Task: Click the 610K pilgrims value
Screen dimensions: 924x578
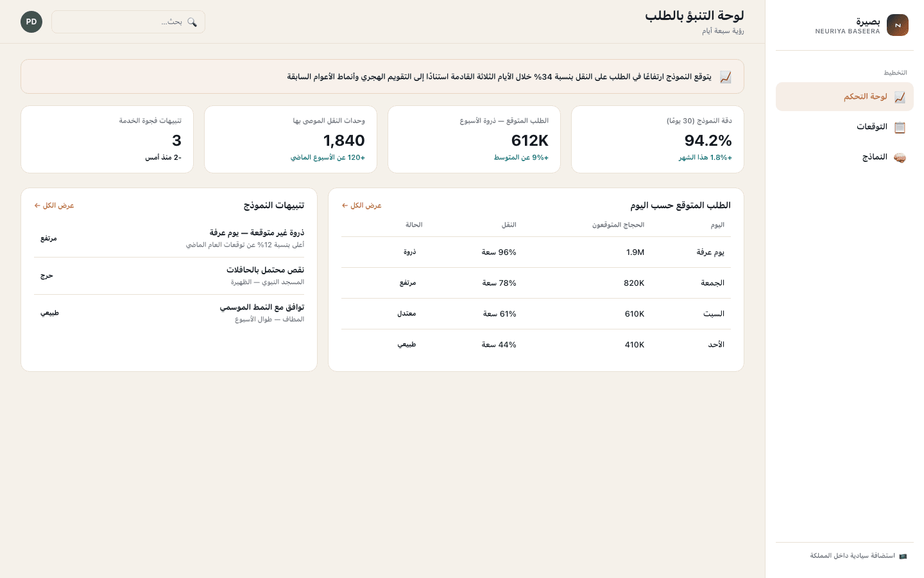Action: coord(635,314)
